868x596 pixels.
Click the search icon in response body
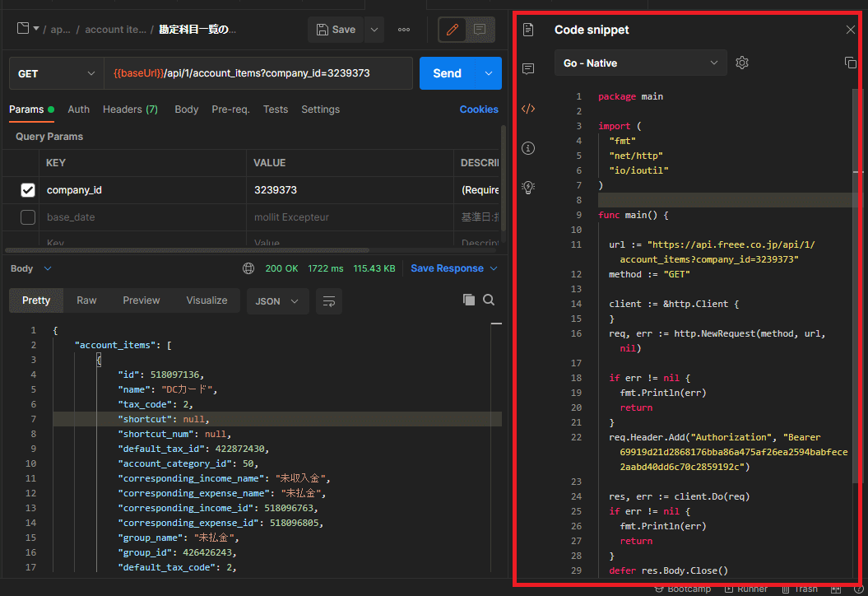tap(489, 300)
